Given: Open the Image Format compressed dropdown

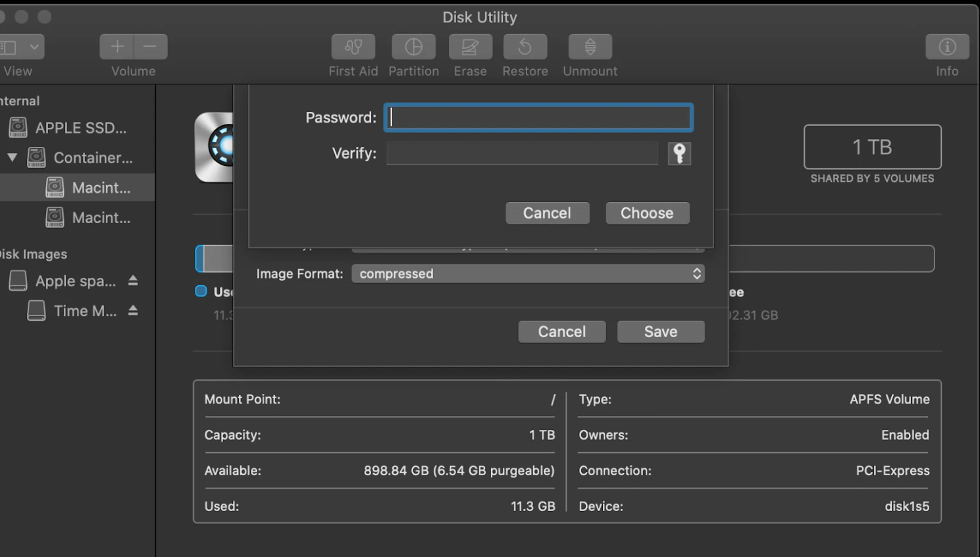Looking at the screenshot, I should (x=528, y=274).
